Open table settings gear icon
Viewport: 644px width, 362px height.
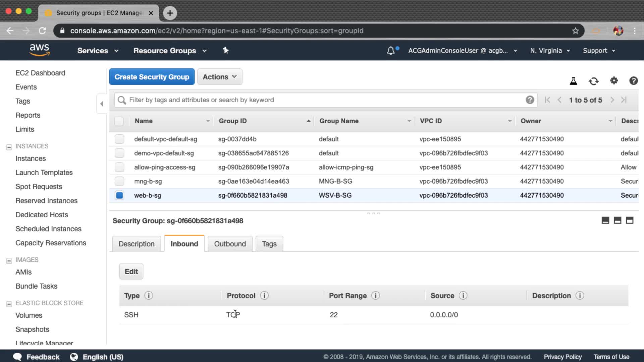coord(614,80)
